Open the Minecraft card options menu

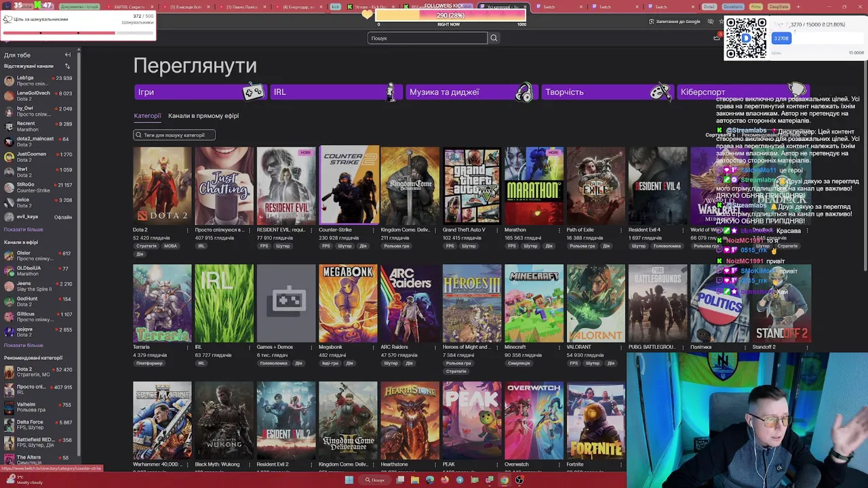[559, 347]
